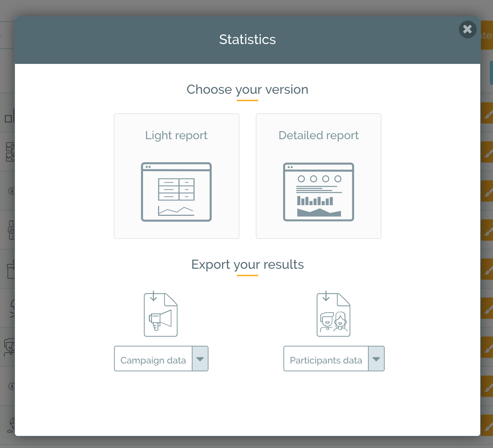Close the Statistics dialog

coord(467,29)
